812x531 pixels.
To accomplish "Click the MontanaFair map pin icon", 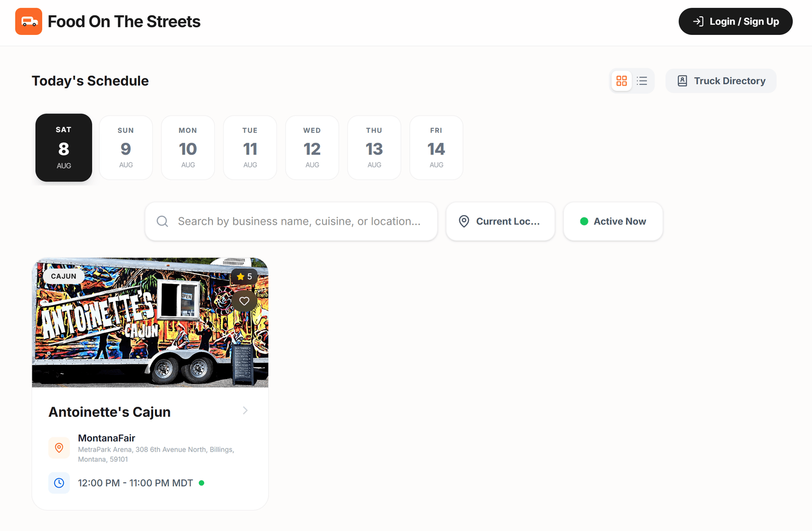I will pyautogui.click(x=59, y=448).
